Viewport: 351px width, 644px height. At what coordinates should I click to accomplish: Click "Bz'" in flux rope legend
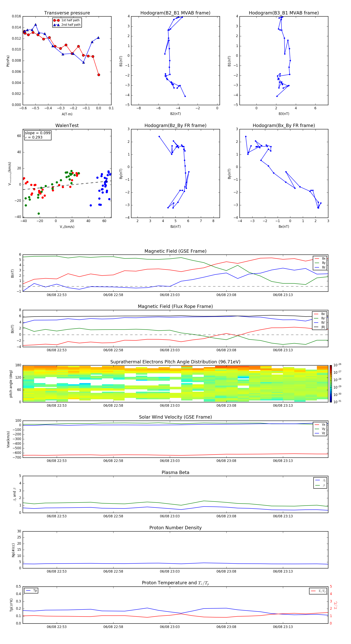[x=323, y=323]
